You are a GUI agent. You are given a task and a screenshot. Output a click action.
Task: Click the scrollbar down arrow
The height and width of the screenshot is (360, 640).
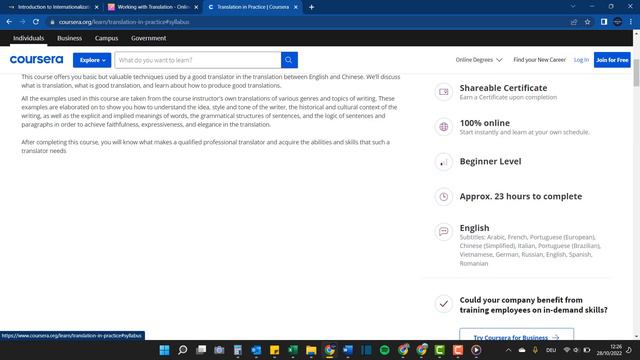[636, 337]
